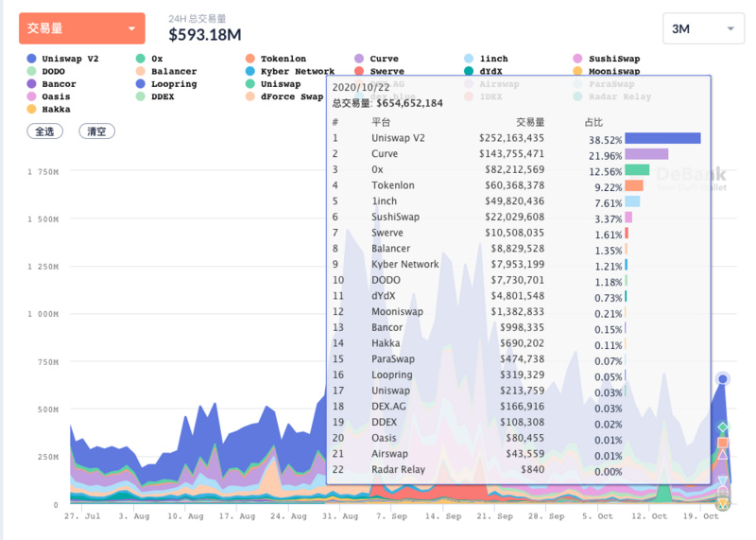Open the 3M time range dropdown

tap(703, 28)
